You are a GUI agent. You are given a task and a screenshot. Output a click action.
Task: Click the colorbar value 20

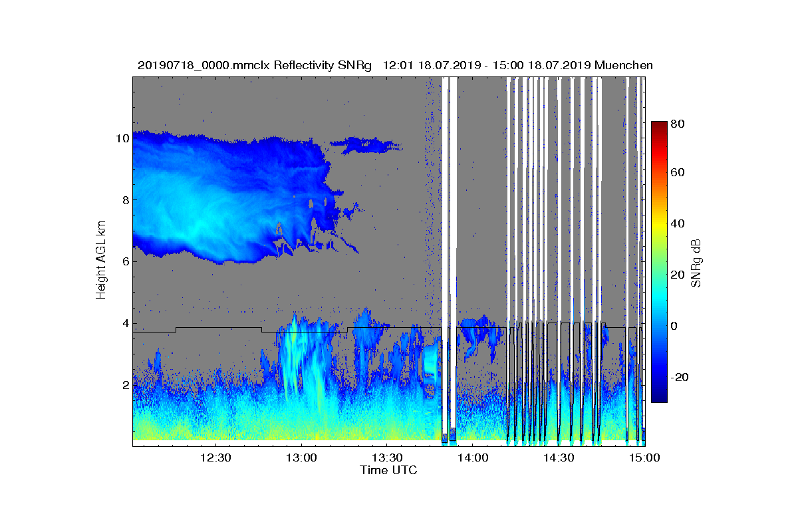point(678,275)
